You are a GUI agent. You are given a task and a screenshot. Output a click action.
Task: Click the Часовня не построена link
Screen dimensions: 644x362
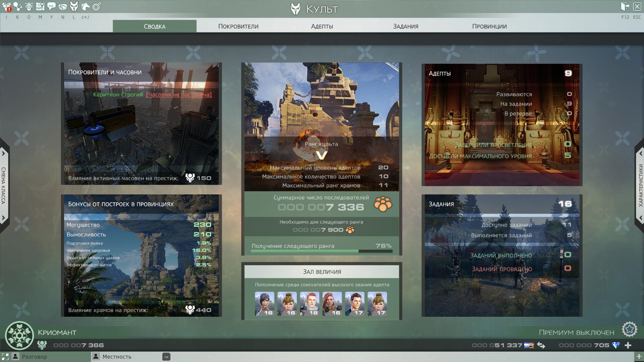pos(179,95)
